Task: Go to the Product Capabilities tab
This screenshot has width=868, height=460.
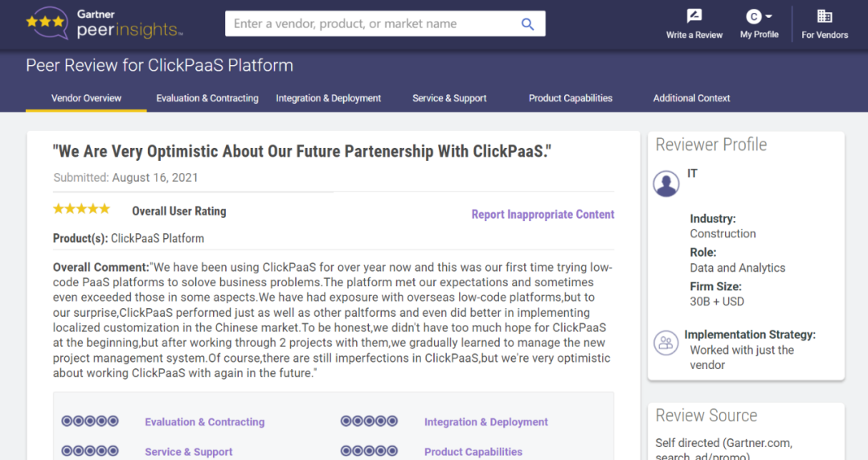Action: (x=571, y=98)
